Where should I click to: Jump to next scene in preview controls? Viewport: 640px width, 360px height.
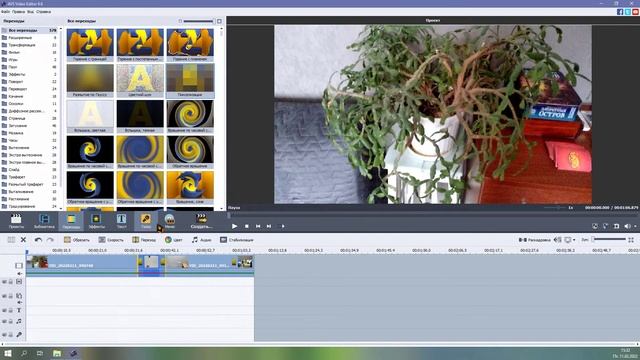click(x=283, y=226)
